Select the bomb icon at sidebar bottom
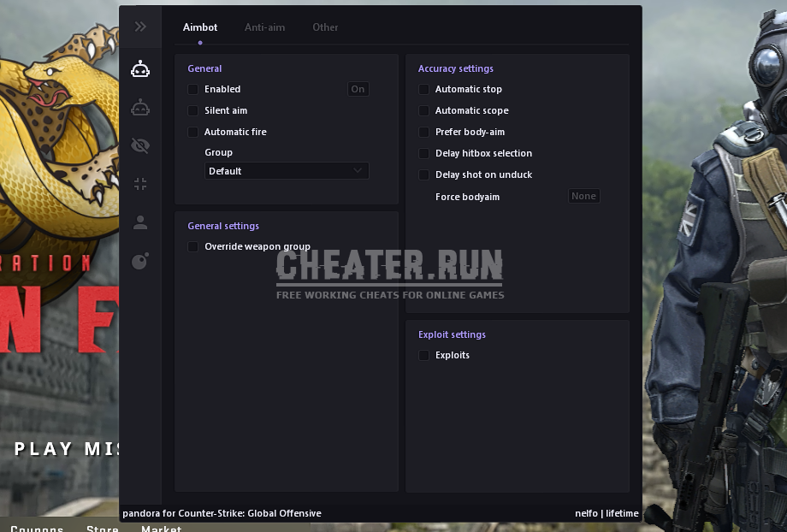The height and width of the screenshot is (532, 787). (140, 261)
